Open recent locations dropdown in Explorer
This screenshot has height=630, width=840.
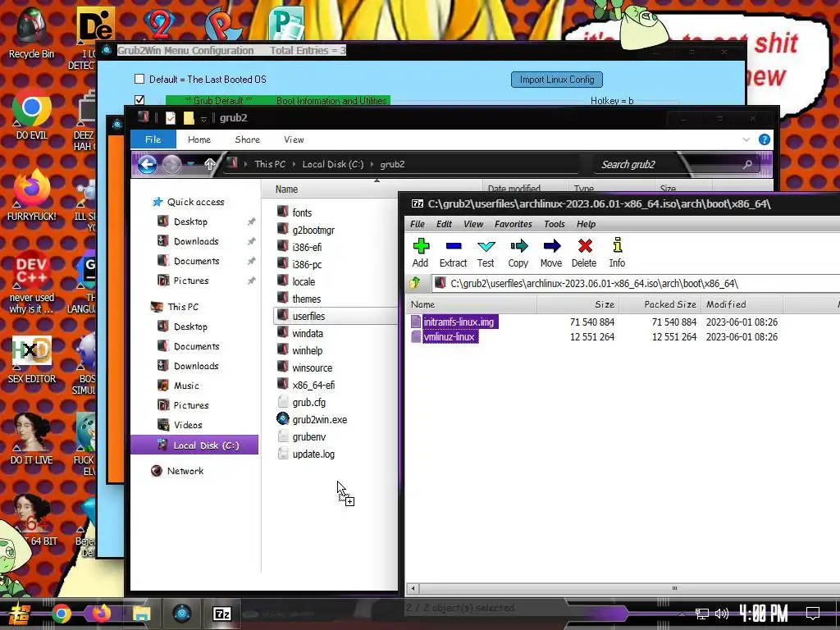(191, 164)
